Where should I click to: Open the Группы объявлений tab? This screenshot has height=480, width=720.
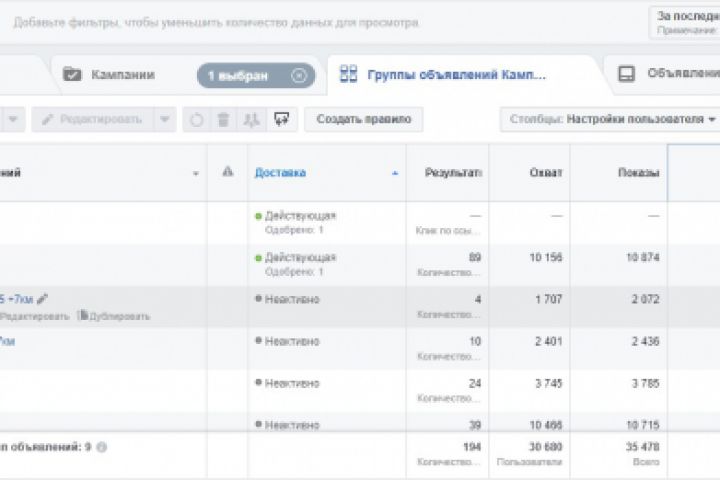point(457,75)
